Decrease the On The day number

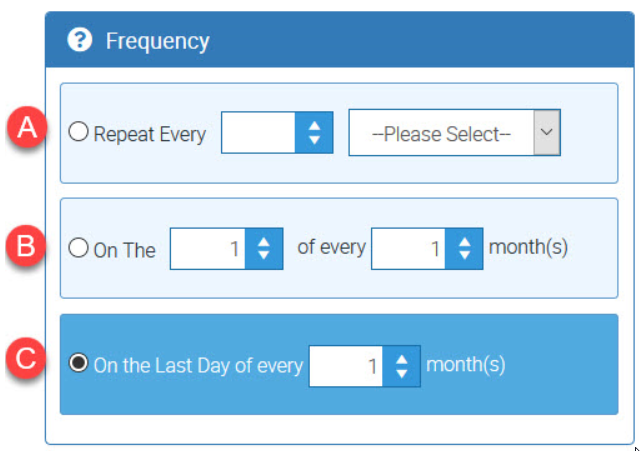pos(264,257)
